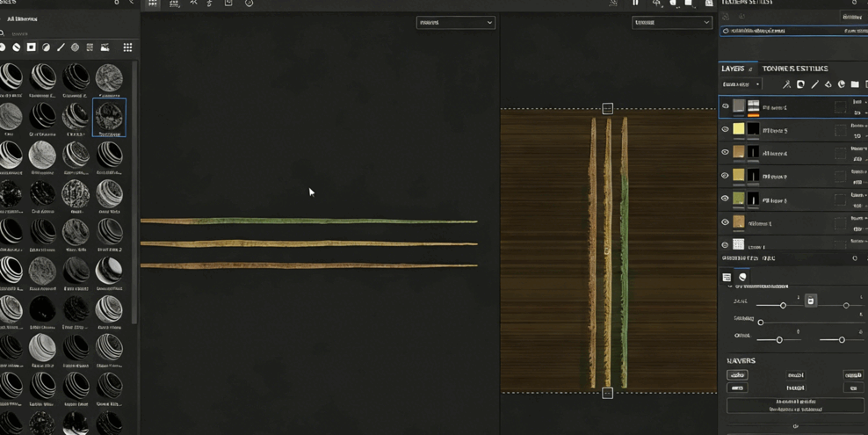Viewport: 868px width, 435px height.
Task: Switch to the Texture Set Settings tab
Action: tap(794, 69)
